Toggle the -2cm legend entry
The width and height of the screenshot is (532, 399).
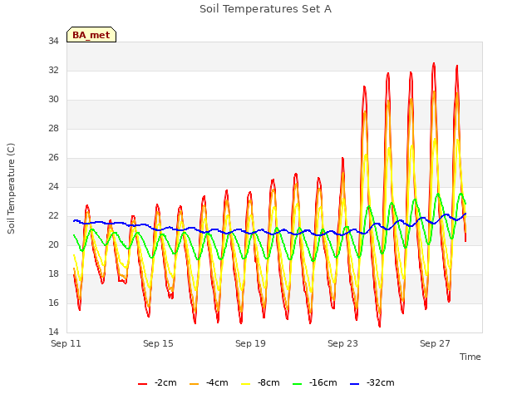(x=157, y=382)
